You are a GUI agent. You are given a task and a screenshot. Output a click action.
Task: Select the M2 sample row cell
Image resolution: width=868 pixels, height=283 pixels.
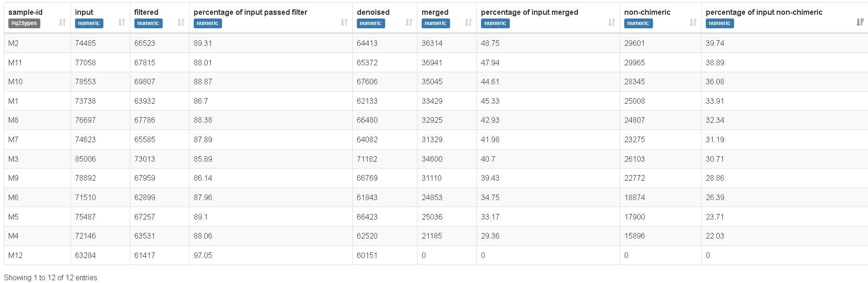point(13,43)
